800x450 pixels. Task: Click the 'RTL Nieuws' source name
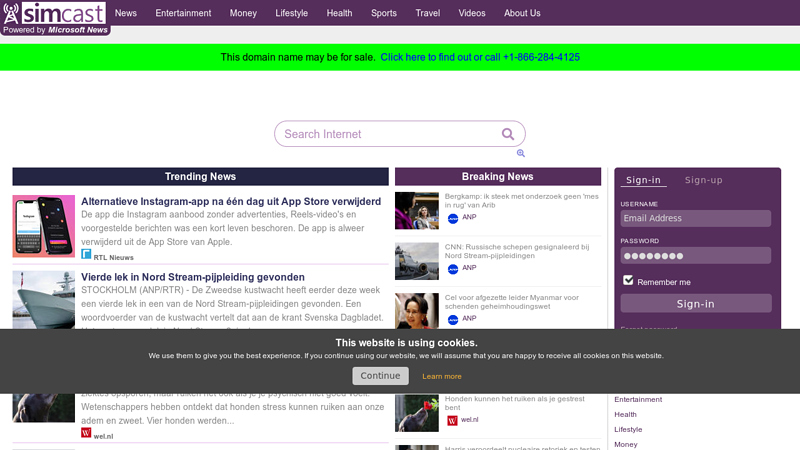coord(113,258)
